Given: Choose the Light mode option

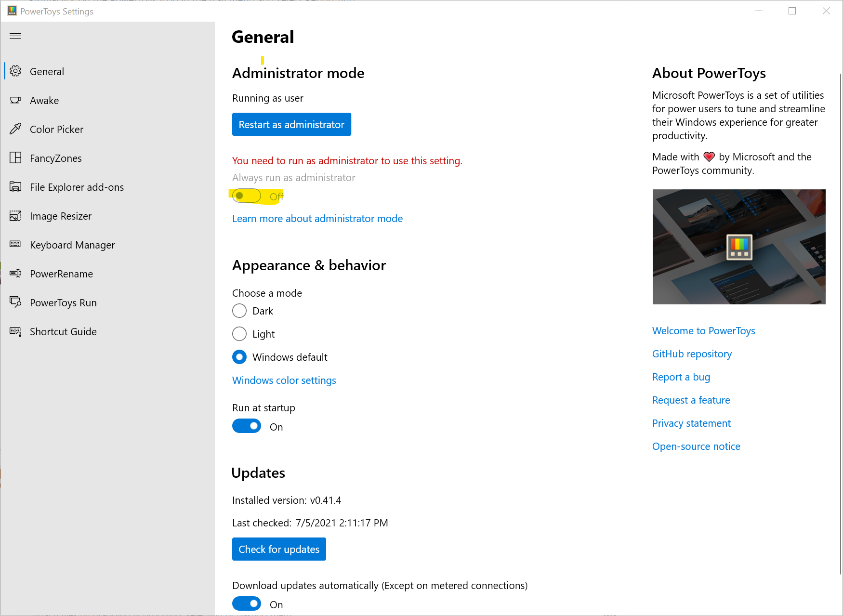Looking at the screenshot, I should pos(239,334).
